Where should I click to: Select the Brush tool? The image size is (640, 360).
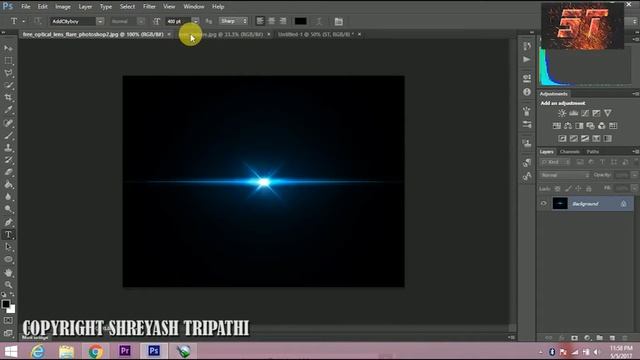click(x=8, y=135)
